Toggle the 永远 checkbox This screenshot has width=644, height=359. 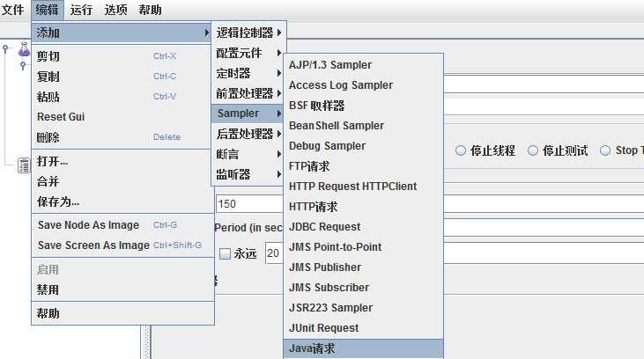pos(225,253)
